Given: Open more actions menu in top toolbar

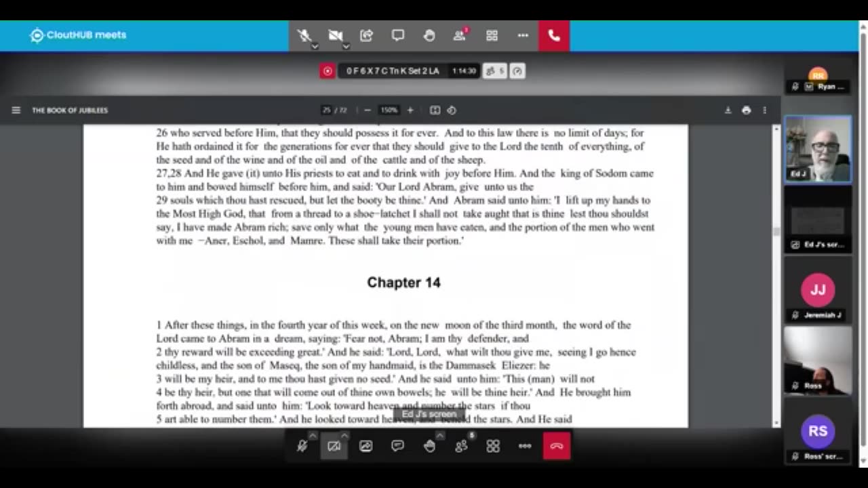Looking at the screenshot, I should 523,35.
